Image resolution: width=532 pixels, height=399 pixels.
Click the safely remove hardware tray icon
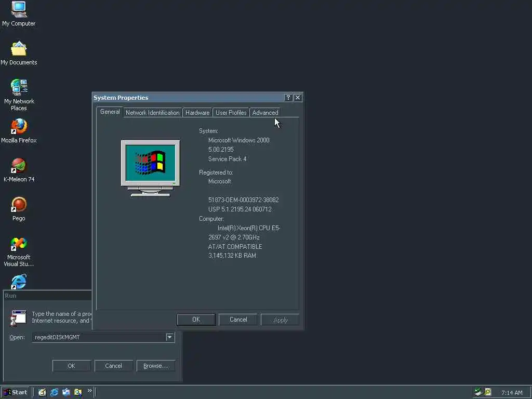478,392
